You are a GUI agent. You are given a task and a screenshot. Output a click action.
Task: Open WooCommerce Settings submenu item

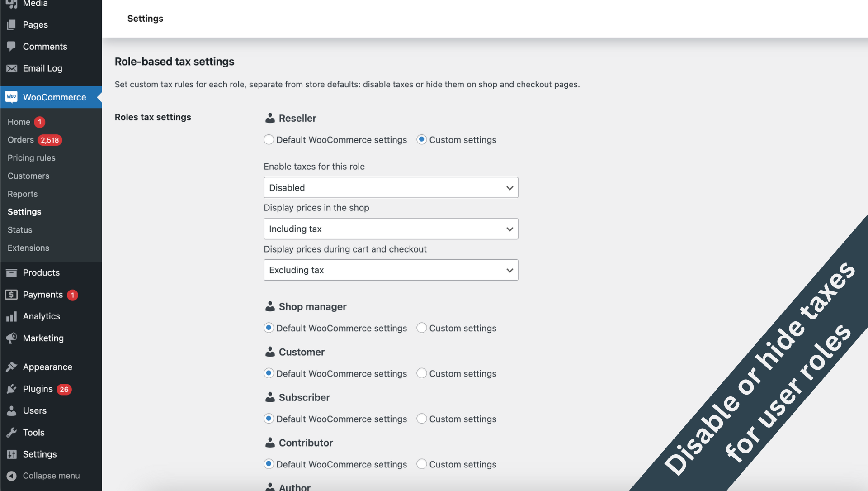[x=24, y=212]
